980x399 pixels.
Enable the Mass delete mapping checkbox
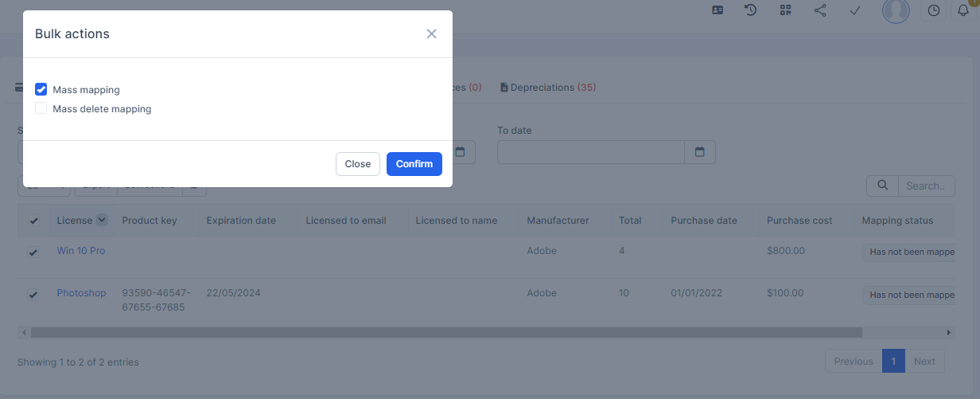click(x=41, y=108)
